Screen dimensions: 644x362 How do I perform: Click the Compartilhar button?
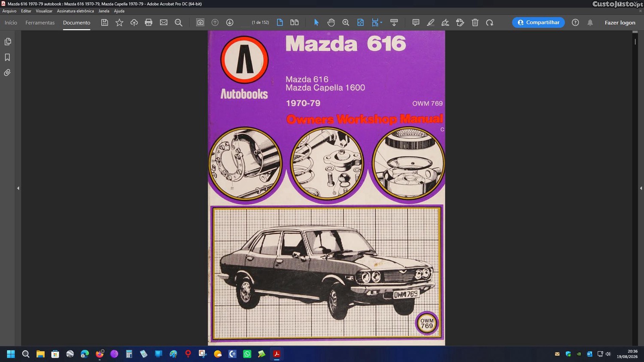coord(538,22)
